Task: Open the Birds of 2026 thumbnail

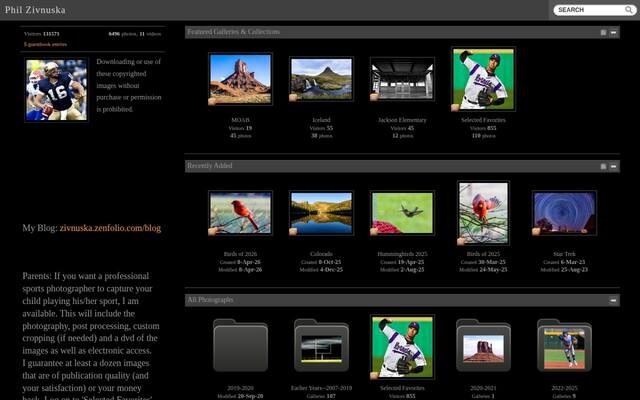Action: click(240, 213)
